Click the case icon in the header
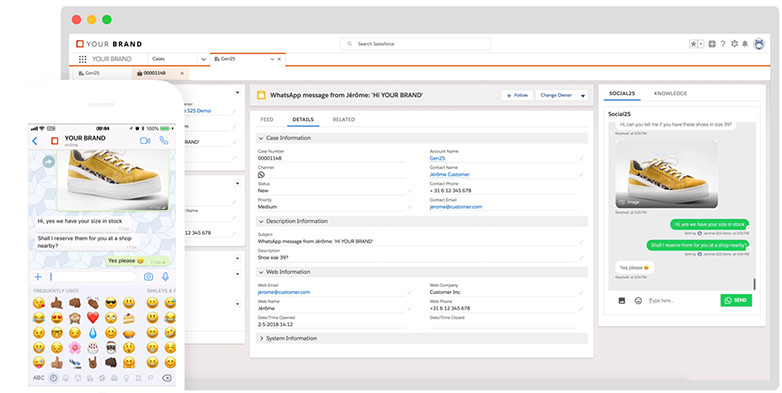This screenshot has height=393, width=782. point(261,95)
